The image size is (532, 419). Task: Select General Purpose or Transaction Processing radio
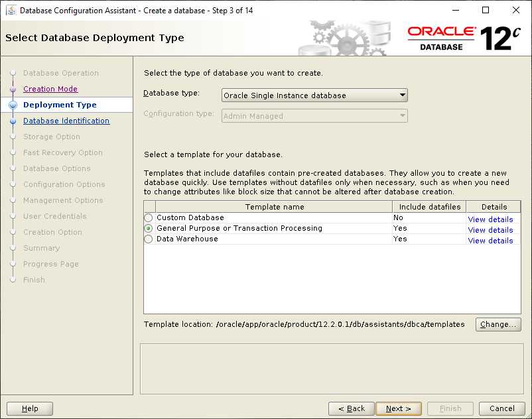pos(149,229)
